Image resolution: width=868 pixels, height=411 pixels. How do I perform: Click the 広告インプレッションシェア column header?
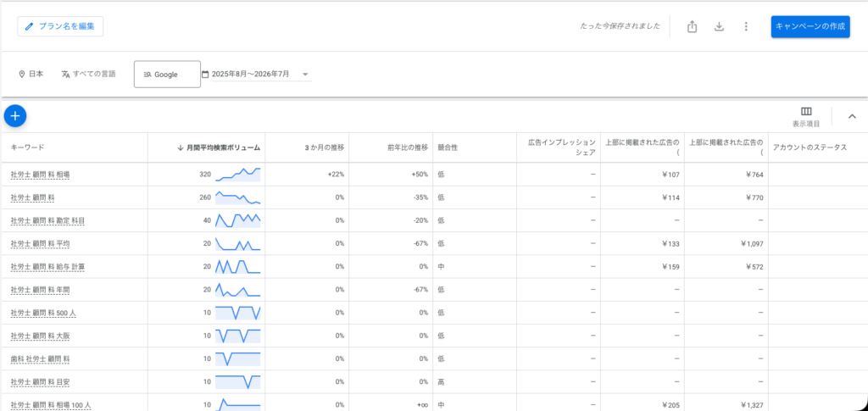562,147
